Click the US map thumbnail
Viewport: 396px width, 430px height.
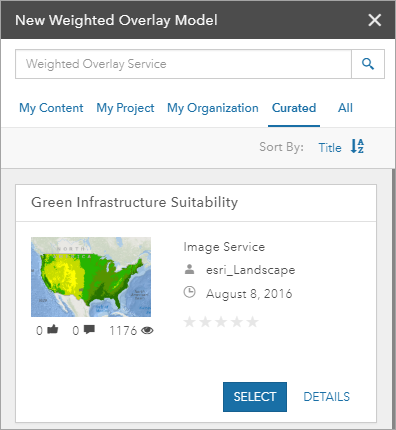pos(91,277)
